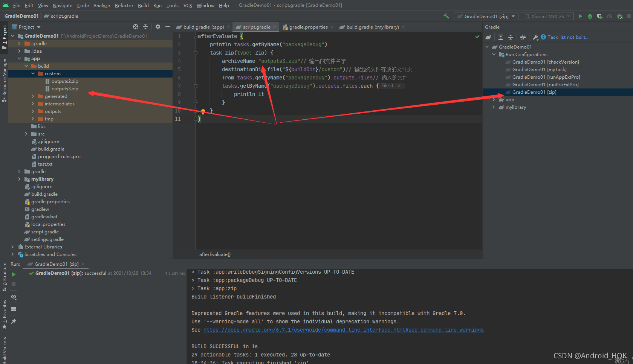Viewport: 633px width, 364px height.
Task: Open Favorites tool window tab
Action: [x=4, y=314]
